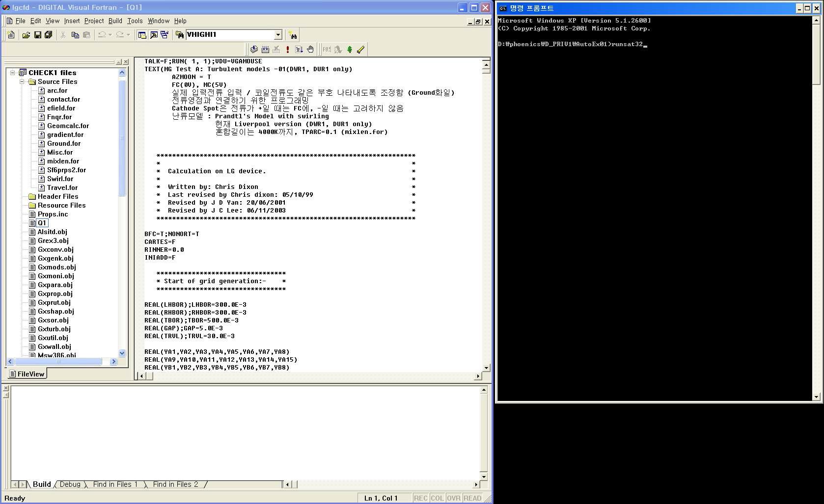Click the binoculars Search icon
Viewport: 824px width, 504px height.
pyautogui.click(x=293, y=35)
